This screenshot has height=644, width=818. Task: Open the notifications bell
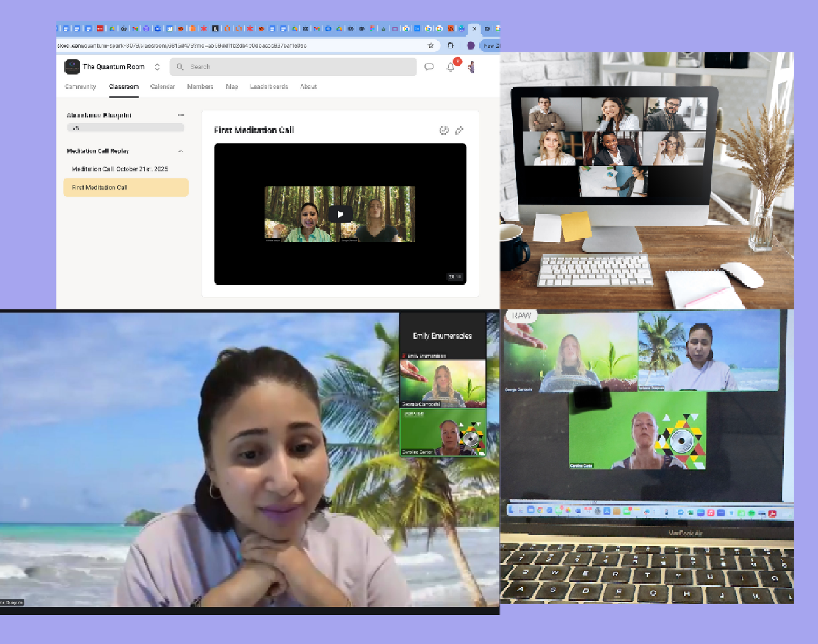coord(450,67)
